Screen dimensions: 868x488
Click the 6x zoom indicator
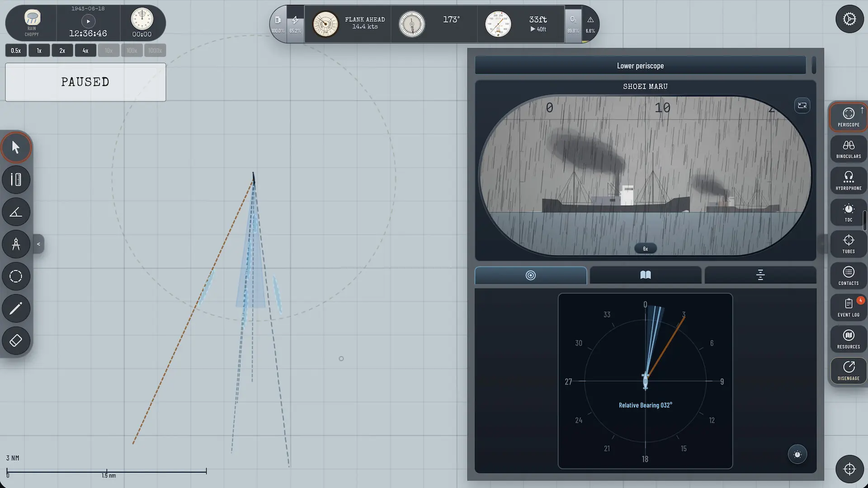[x=646, y=249]
